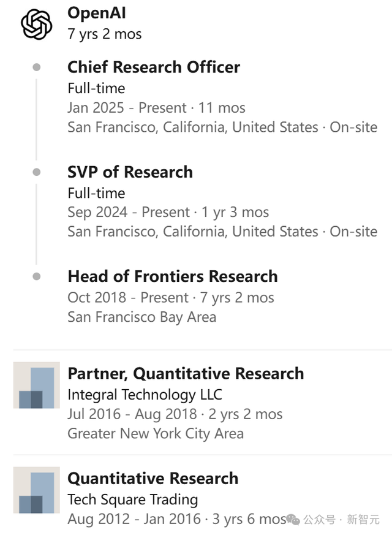This screenshot has width=392, height=535.
Task: Click the San Francisco Bay Area location
Action: coord(141,317)
